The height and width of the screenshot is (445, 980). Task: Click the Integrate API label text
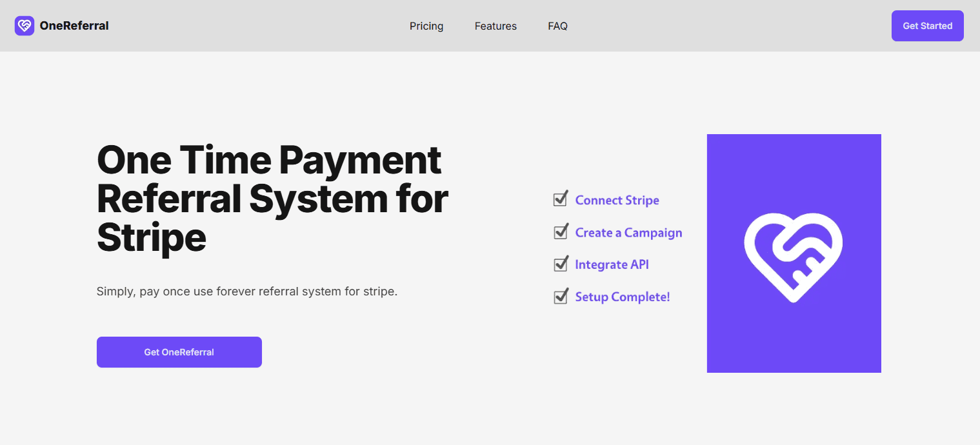click(x=612, y=265)
